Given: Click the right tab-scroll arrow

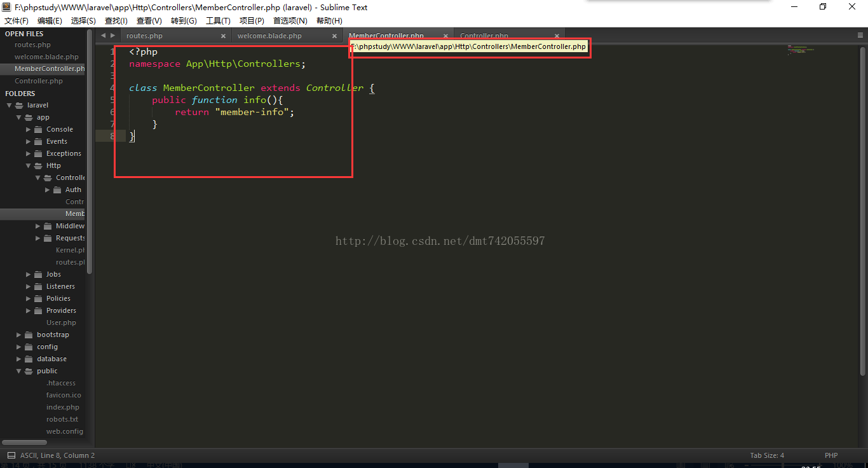Looking at the screenshot, I should click(112, 36).
